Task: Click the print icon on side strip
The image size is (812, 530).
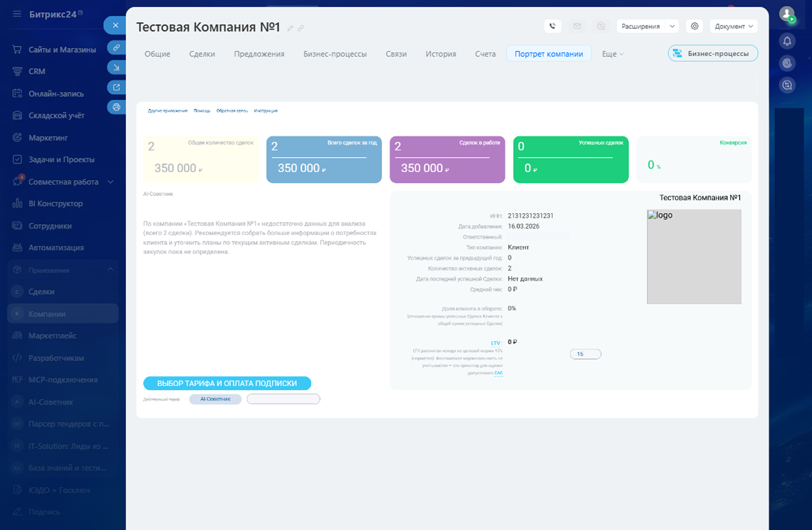Action: coord(117,107)
